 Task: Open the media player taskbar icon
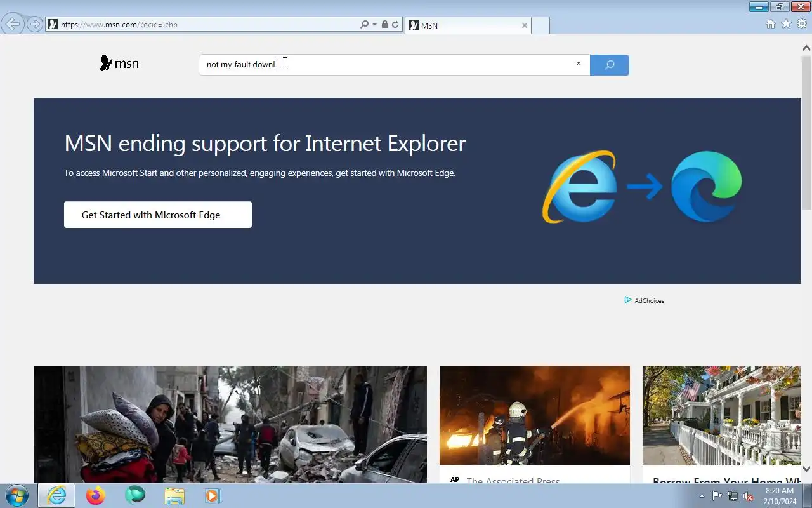click(x=213, y=495)
